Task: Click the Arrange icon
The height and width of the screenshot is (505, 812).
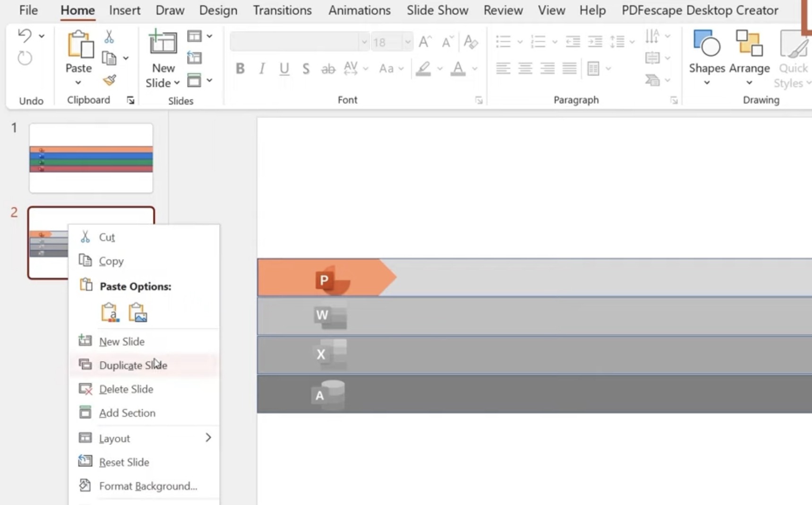Action: click(x=749, y=43)
